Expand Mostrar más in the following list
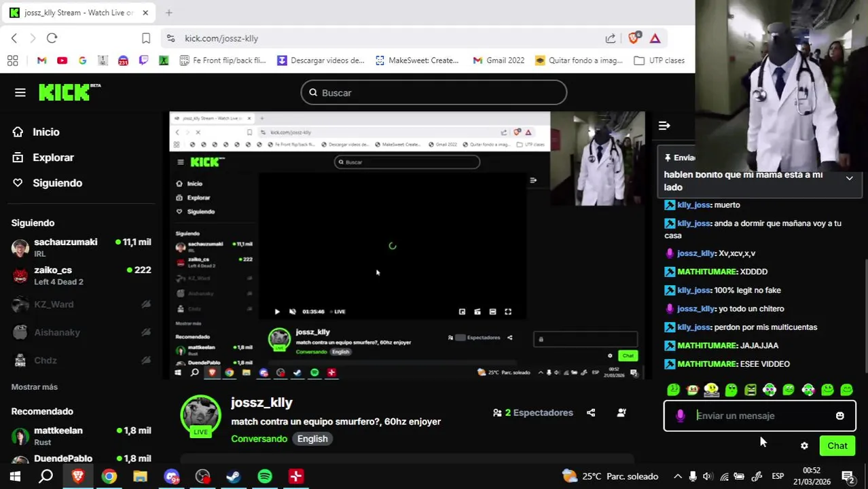The image size is (868, 489). (x=35, y=386)
